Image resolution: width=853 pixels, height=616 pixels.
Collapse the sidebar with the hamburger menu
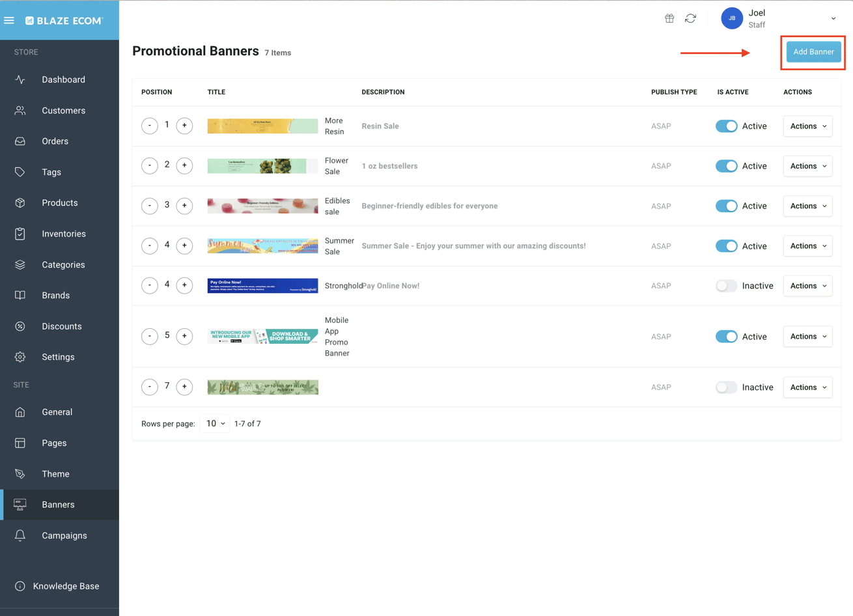click(x=9, y=20)
